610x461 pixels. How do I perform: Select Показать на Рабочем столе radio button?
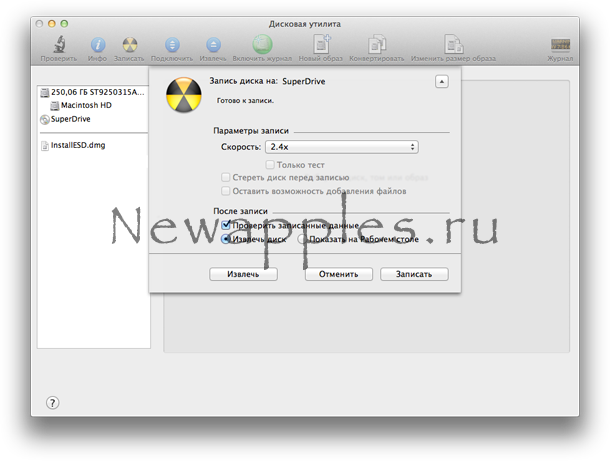coord(302,239)
